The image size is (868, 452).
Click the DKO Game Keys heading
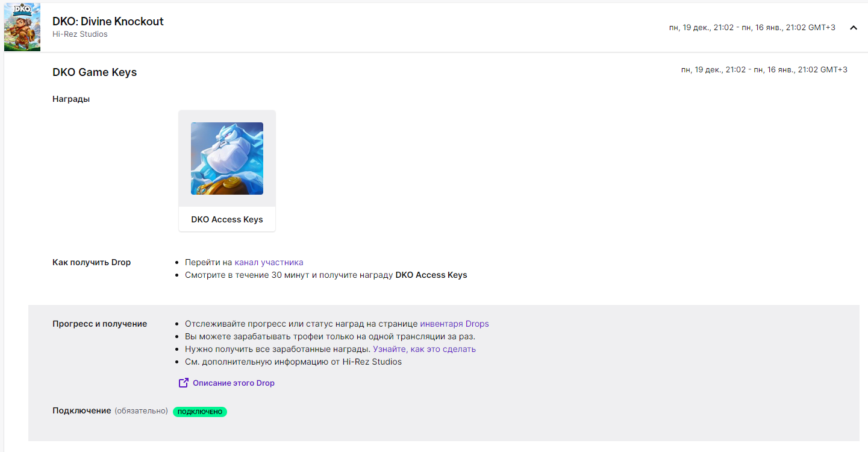[95, 72]
